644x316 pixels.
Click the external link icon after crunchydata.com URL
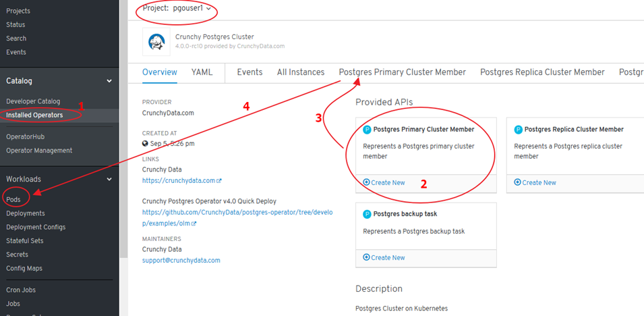pyautogui.click(x=219, y=181)
